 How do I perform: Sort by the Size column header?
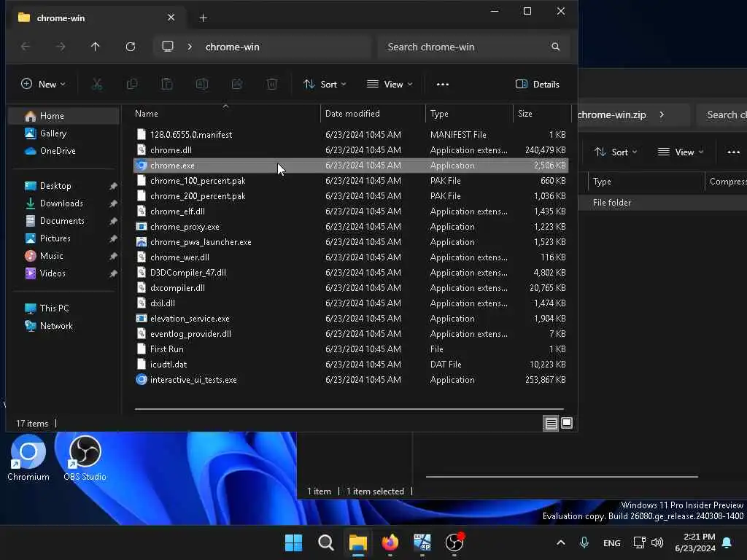pyautogui.click(x=542, y=113)
